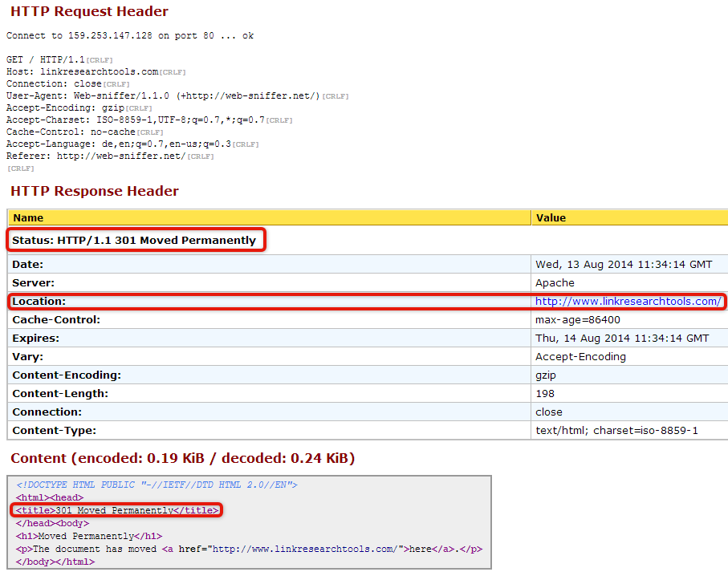Select the 'Connection:' response name cell
Screen dimensions: 728x576
coord(269,412)
